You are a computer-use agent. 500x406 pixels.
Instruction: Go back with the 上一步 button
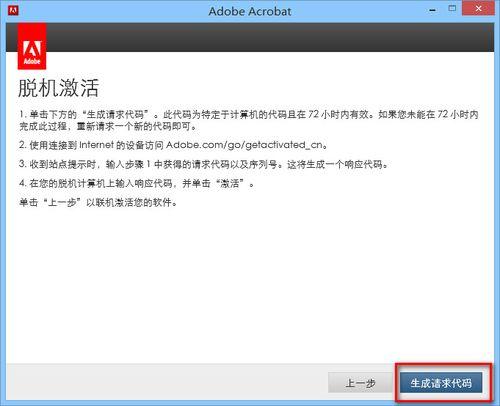pos(360,383)
